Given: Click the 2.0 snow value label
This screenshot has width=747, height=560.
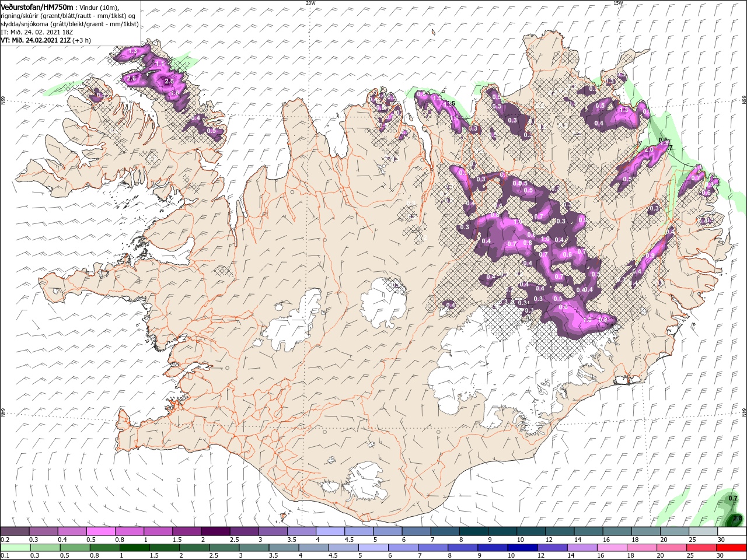Looking at the screenshot, I should pos(649,149).
